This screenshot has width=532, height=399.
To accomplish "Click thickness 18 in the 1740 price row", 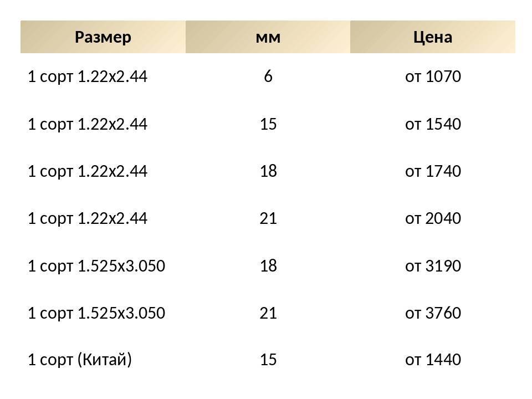I will pyautogui.click(x=268, y=171).
